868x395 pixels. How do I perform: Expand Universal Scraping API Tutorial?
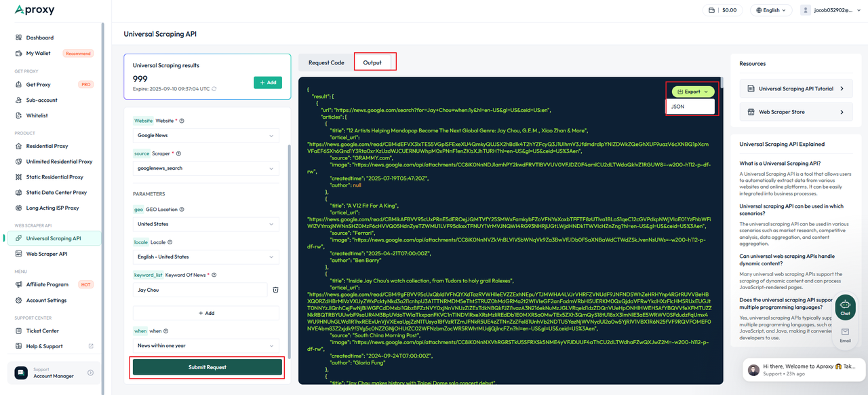pos(795,88)
